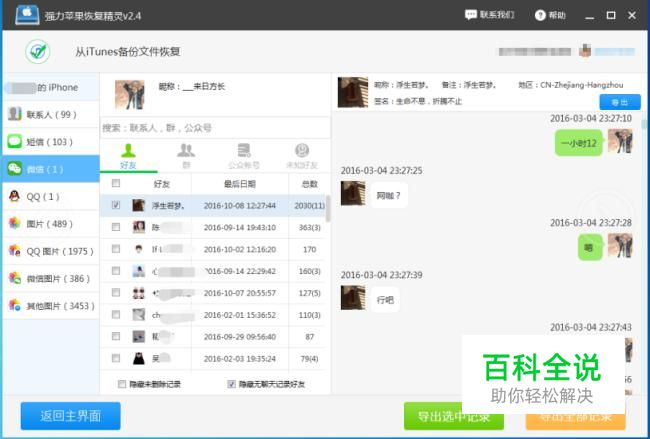The height and width of the screenshot is (439, 650).
Task: Open the 图片 (489) photos category
Action: (x=51, y=223)
